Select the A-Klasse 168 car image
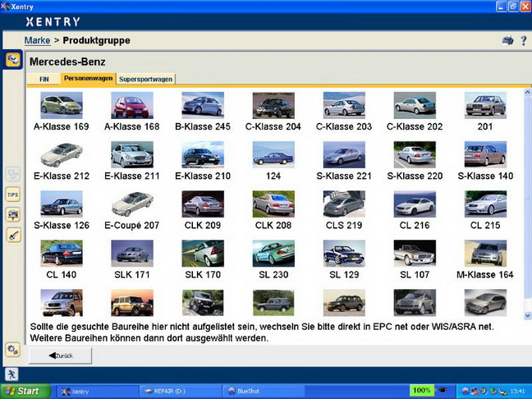The width and height of the screenshot is (532, 399). point(132,105)
